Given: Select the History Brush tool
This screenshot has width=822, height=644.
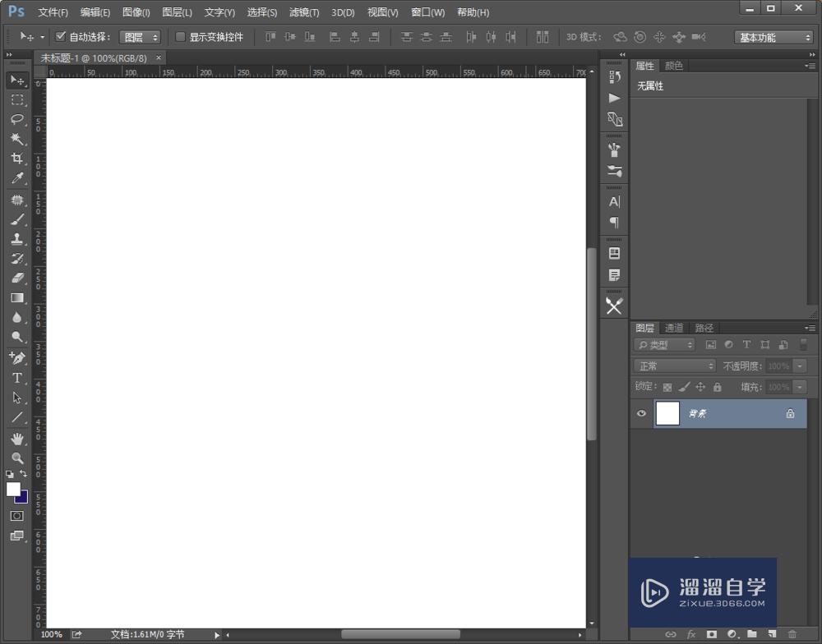Looking at the screenshot, I should point(16,258).
